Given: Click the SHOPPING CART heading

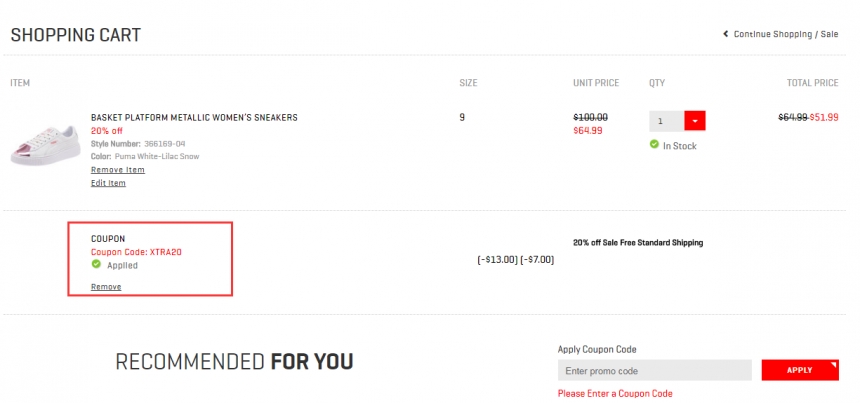Looking at the screenshot, I should click(x=76, y=36).
